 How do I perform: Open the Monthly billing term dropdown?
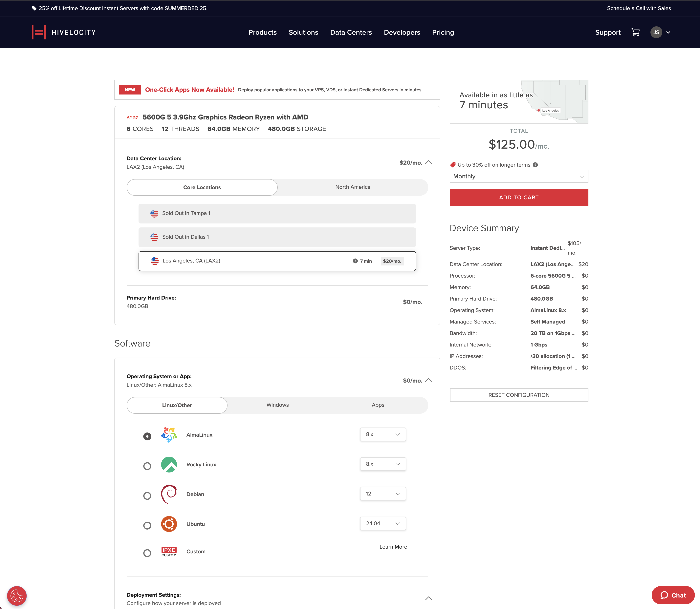[519, 176]
